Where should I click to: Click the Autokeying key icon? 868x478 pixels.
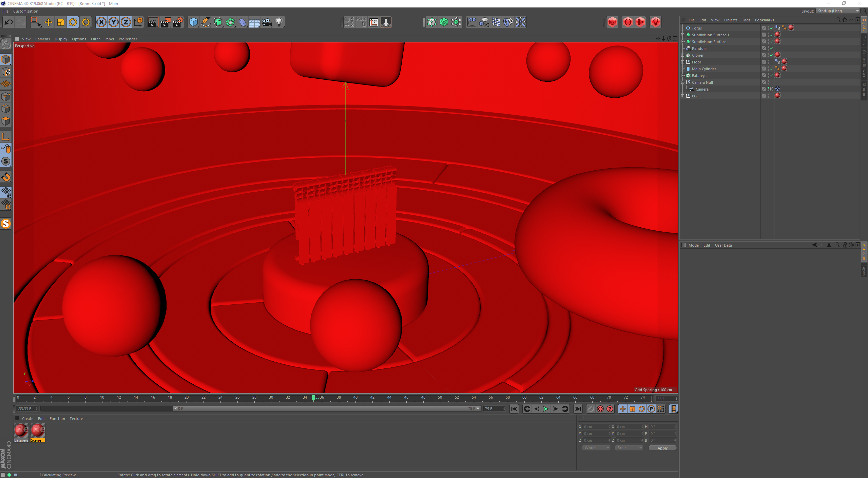(591, 409)
